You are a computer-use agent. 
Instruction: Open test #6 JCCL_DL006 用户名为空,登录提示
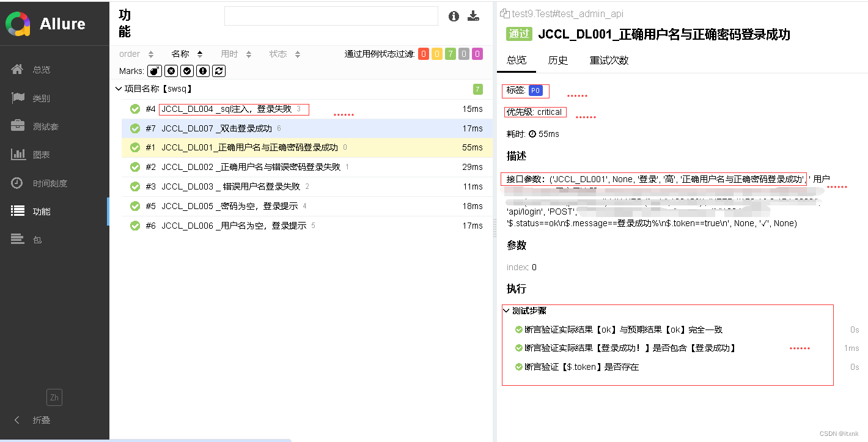pyautogui.click(x=307, y=226)
